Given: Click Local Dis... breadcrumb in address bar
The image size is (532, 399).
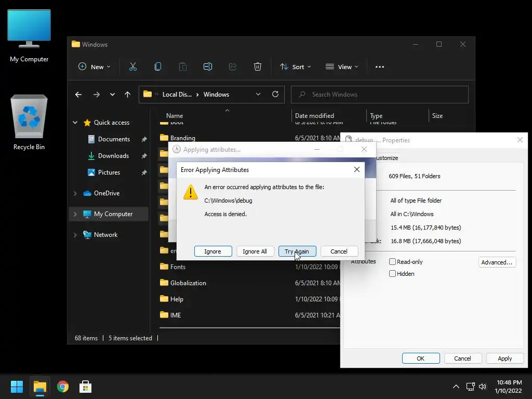Looking at the screenshot, I should [x=177, y=95].
